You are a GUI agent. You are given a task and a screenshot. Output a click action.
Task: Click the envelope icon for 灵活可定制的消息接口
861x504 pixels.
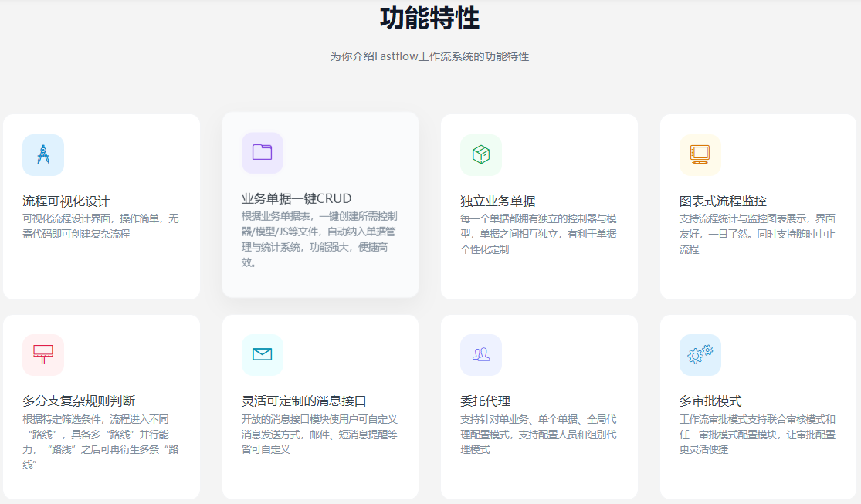coord(263,354)
